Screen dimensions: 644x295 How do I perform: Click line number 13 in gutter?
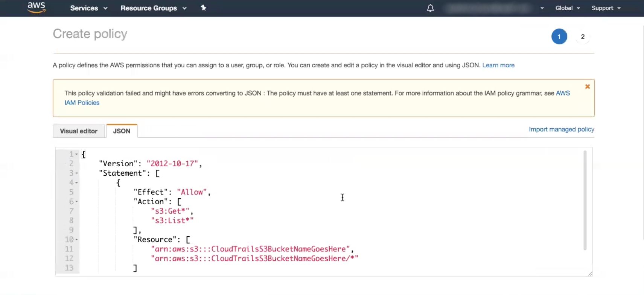pos(69,268)
